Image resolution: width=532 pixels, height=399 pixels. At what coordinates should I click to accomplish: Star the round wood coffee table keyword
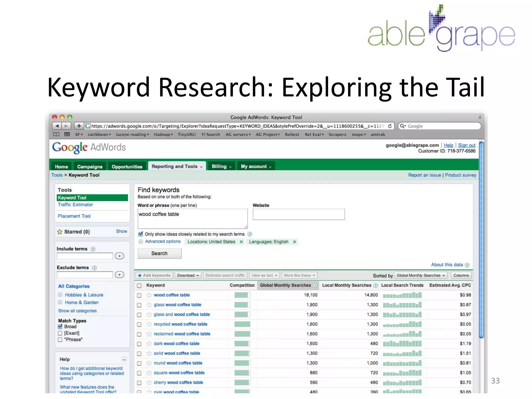coord(149,363)
